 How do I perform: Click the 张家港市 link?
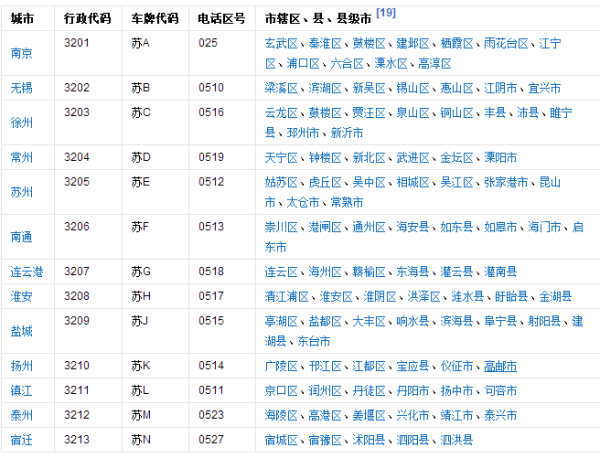(x=506, y=182)
